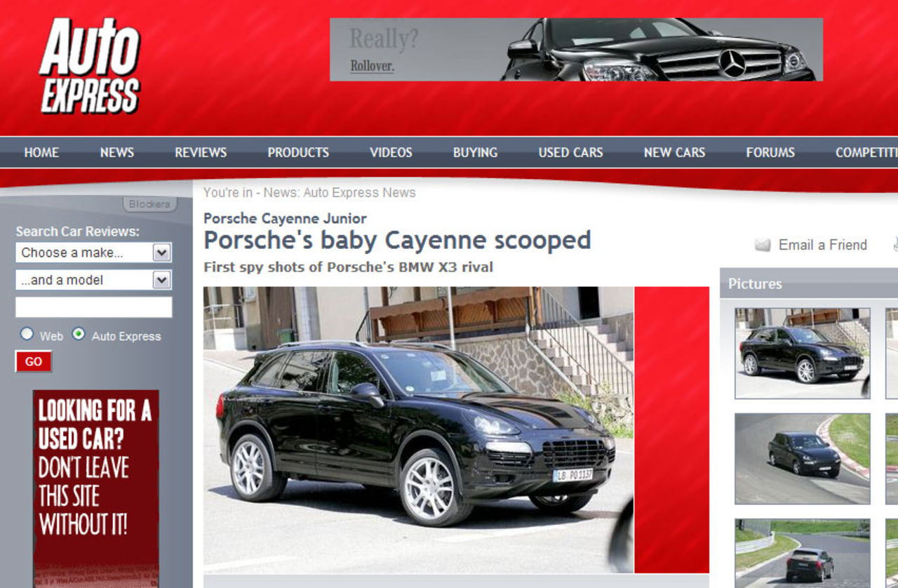The image size is (898, 588).
Task: Open the "Choose a make..." dropdown
Action: point(93,253)
